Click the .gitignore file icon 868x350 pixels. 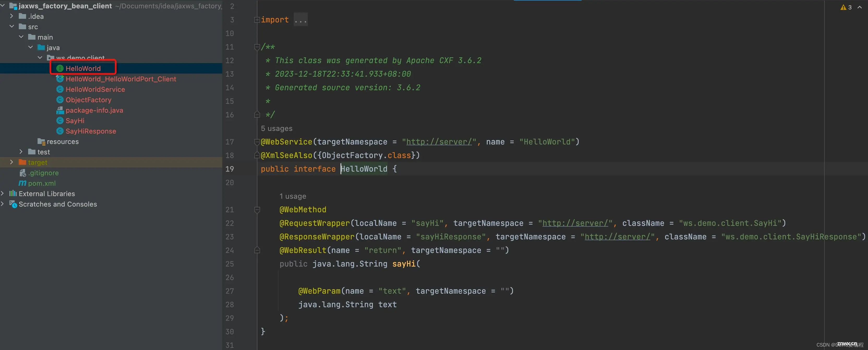[x=23, y=173]
